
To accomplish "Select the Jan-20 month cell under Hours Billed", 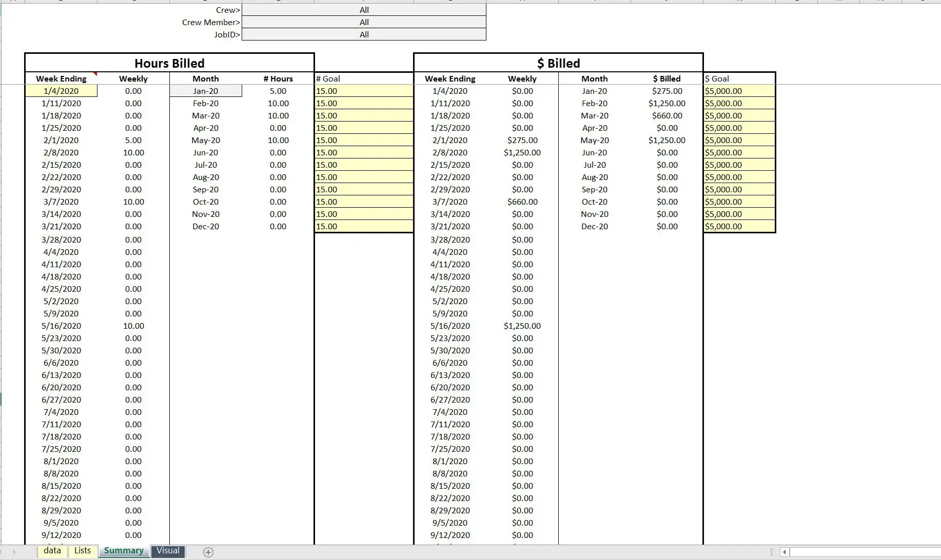I will (205, 91).
